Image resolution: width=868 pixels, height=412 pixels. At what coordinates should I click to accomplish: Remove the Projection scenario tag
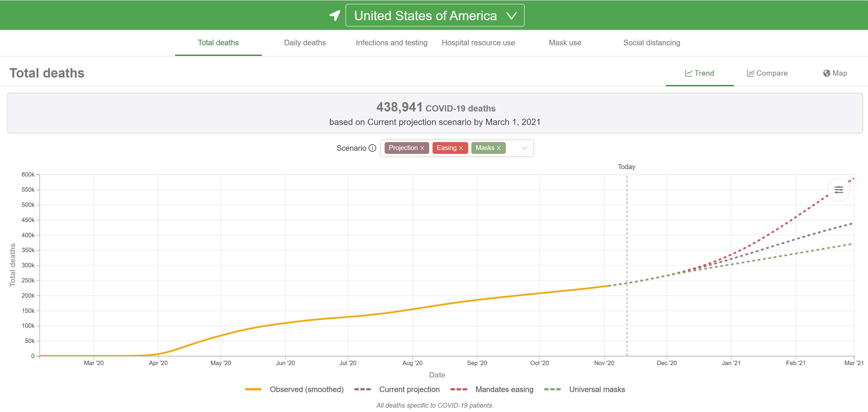pos(422,148)
